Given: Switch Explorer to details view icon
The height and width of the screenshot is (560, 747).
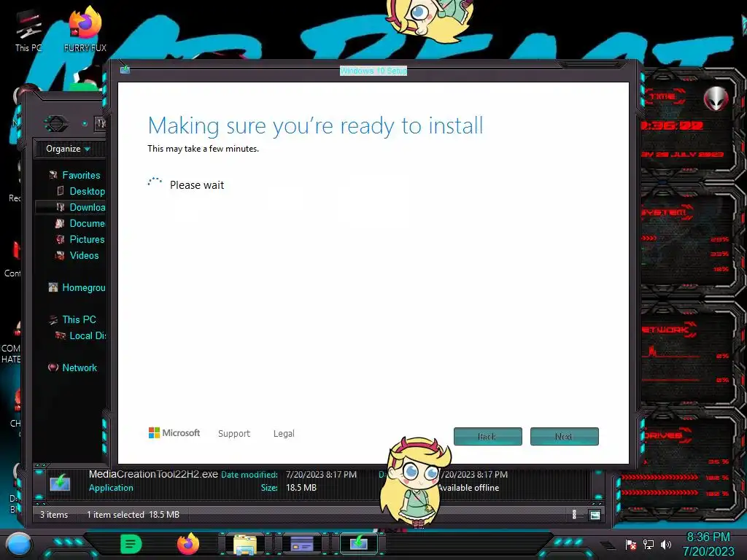Looking at the screenshot, I should (x=574, y=514).
